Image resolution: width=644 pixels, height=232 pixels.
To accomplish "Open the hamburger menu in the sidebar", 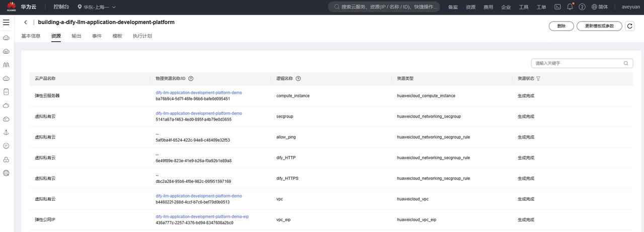I will pyautogui.click(x=6, y=23).
